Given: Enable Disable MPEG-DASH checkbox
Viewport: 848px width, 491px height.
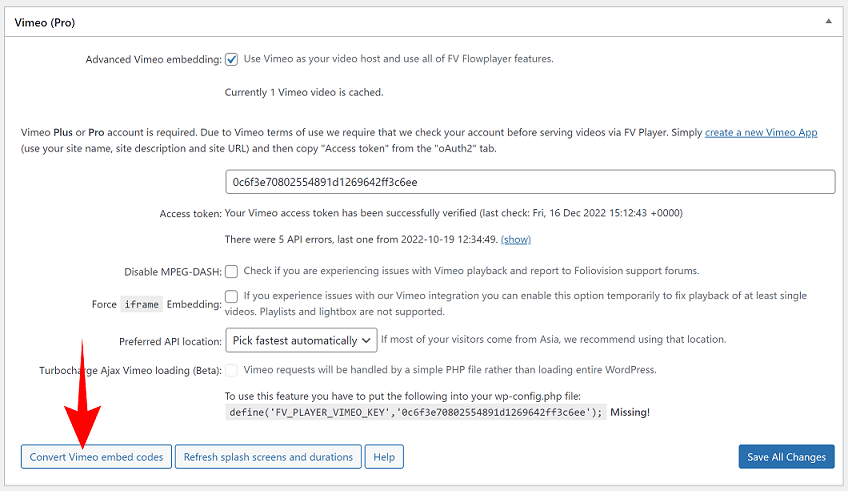Looking at the screenshot, I should tap(231, 271).
